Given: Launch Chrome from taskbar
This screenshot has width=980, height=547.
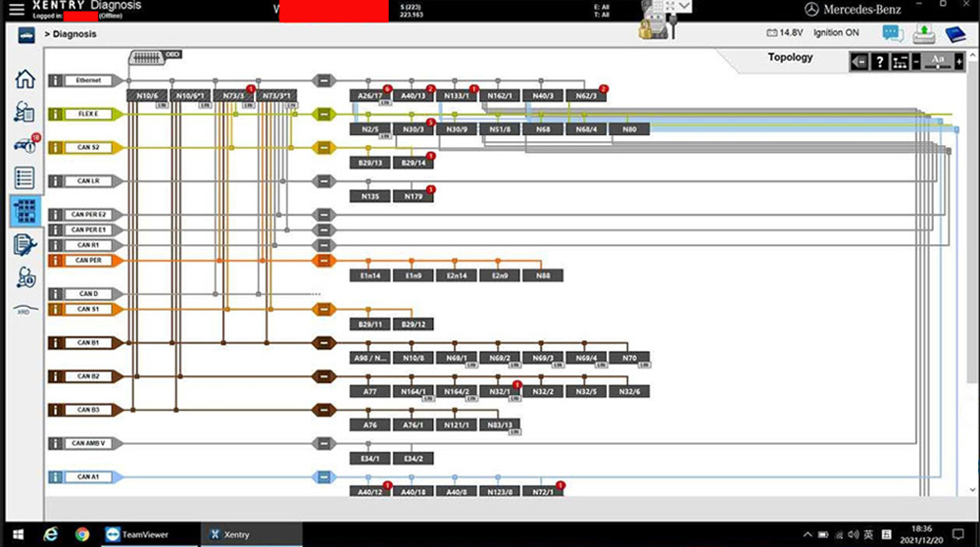Looking at the screenshot, I should pyautogui.click(x=82, y=534).
